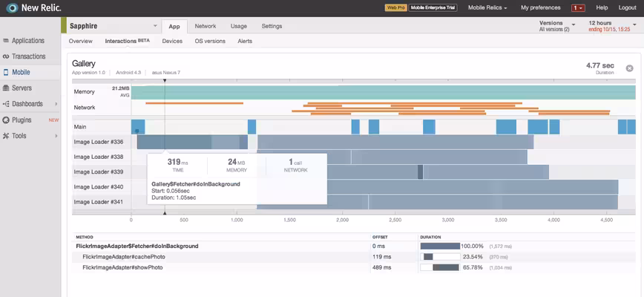Close the Gallery interaction panel
644x297 pixels.
630,68
